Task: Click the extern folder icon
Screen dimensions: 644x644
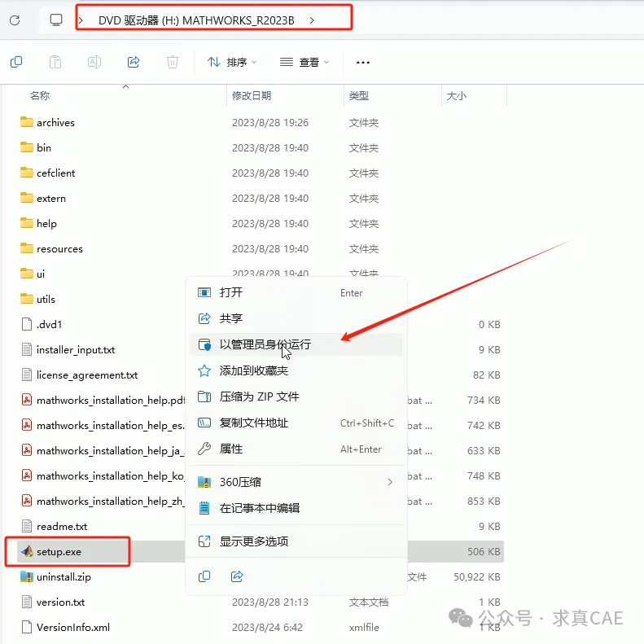Action: (27, 198)
